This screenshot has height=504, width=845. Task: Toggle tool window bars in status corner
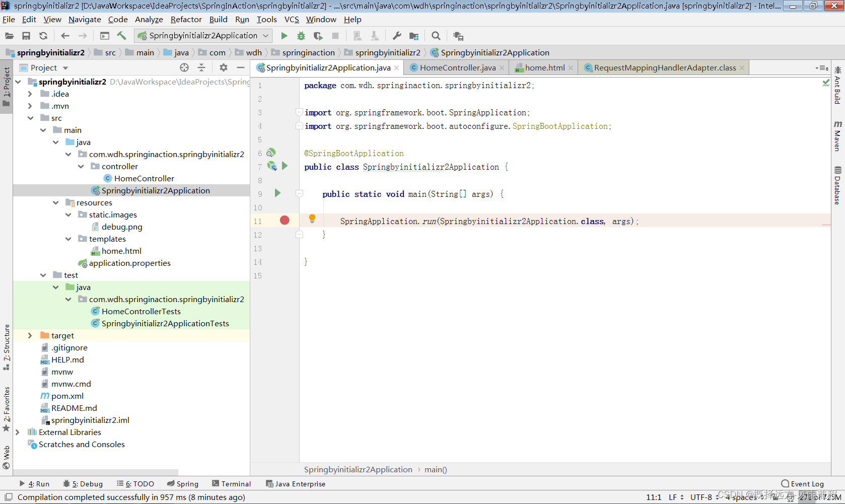[8, 497]
